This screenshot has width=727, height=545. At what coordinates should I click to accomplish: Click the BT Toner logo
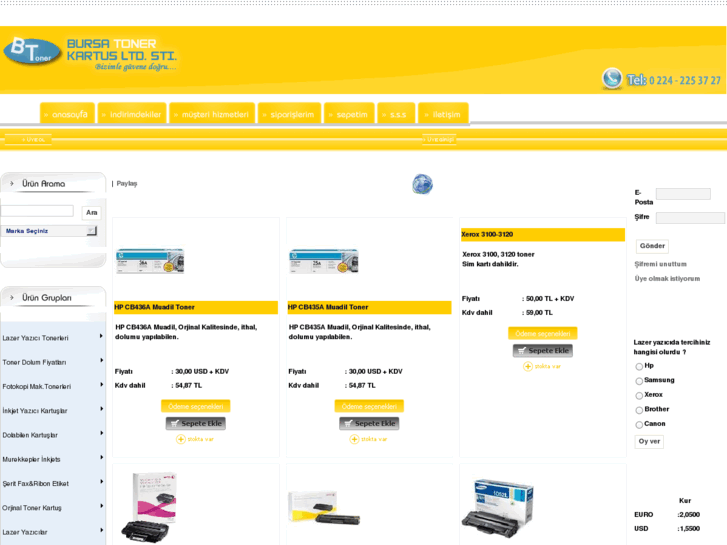click(x=32, y=51)
